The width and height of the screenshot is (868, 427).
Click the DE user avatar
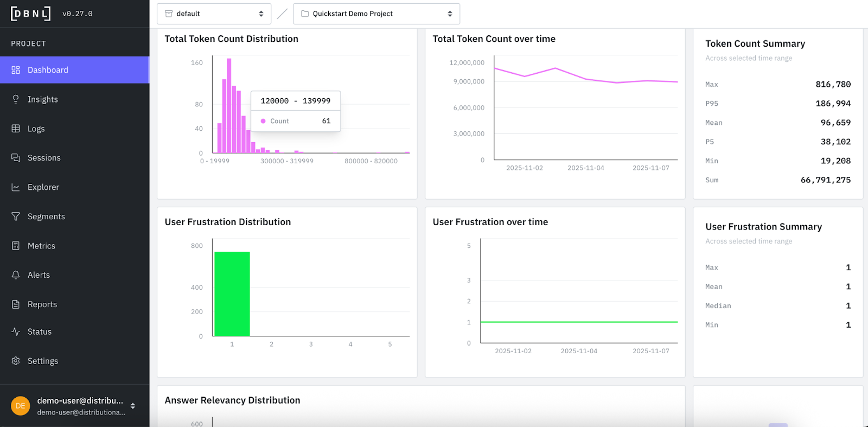[x=21, y=406]
